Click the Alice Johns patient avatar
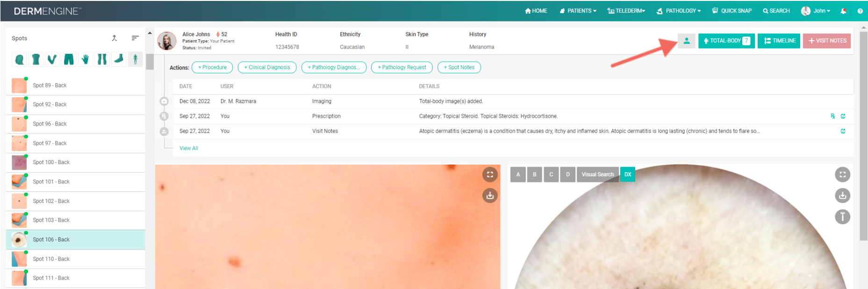Viewport: 868px width, 289px height. click(167, 41)
